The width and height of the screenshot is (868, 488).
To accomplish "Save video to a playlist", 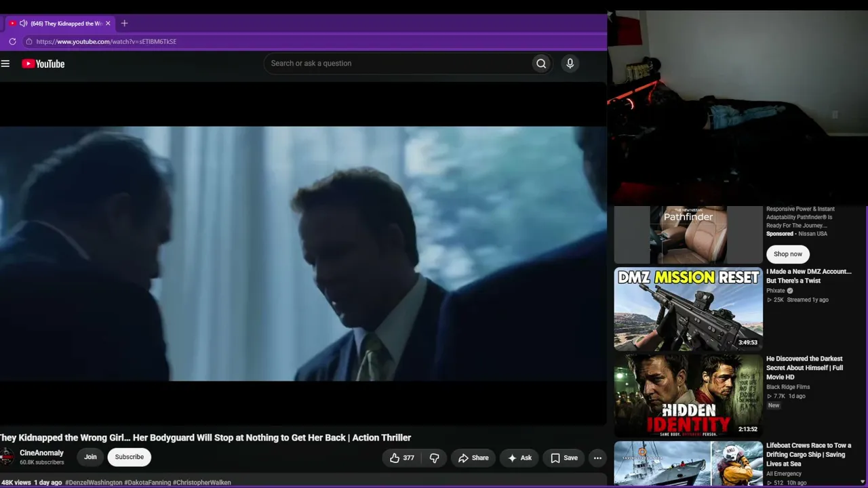I will [x=564, y=458].
